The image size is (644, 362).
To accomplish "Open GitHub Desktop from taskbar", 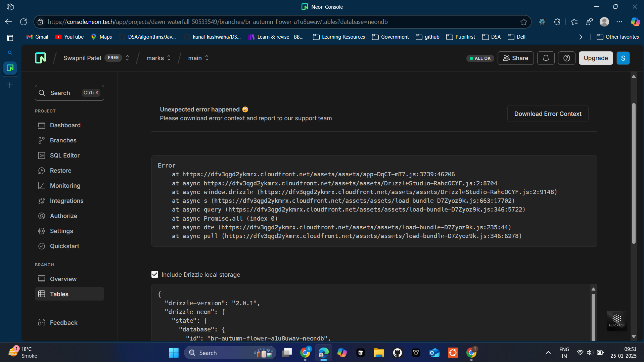I will click(398, 353).
